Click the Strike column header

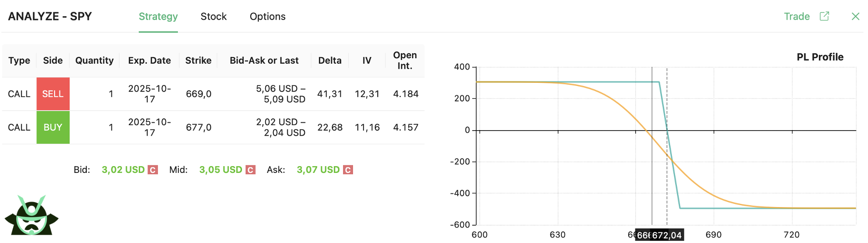coord(198,61)
